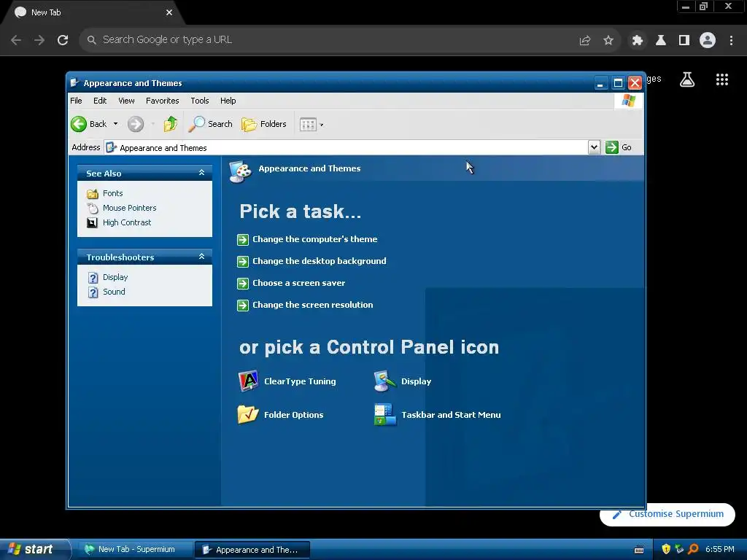This screenshot has width=747, height=560.
Task: Go up one folder level icon
Action: (x=170, y=124)
